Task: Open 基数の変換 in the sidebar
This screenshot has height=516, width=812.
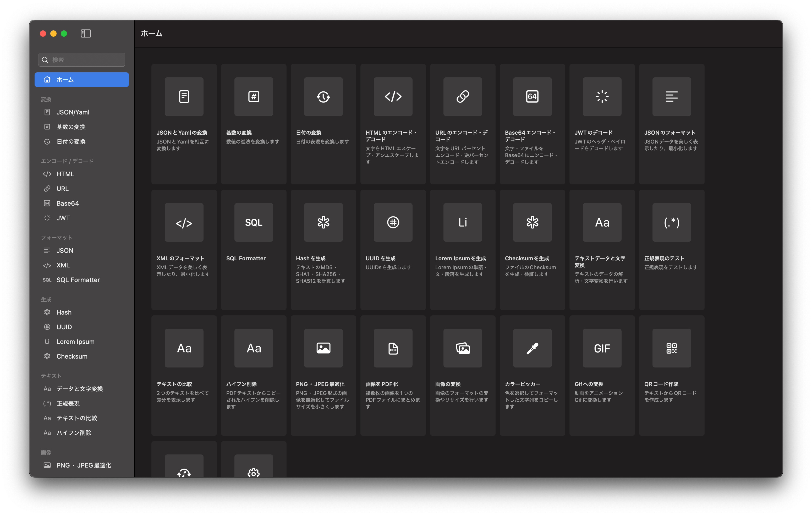Action: pos(82,127)
